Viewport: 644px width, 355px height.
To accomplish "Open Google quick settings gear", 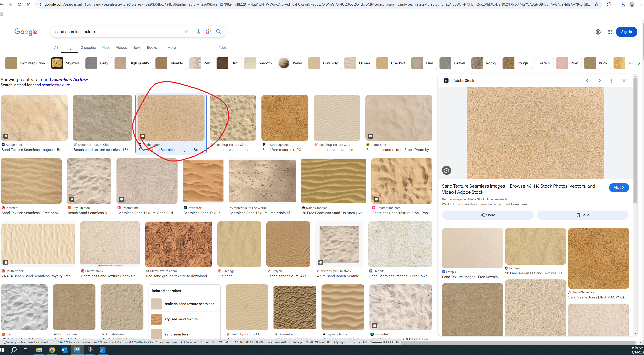I will tap(598, 32).
